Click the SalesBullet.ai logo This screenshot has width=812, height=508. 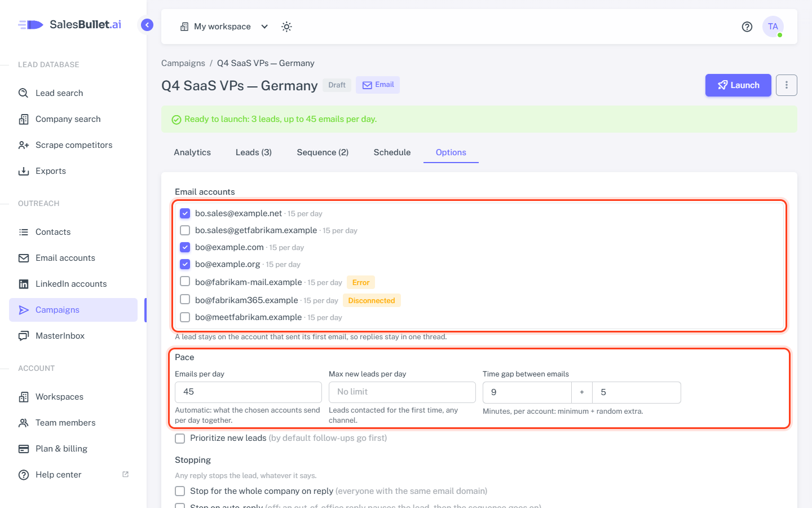(x=70, y=24)
